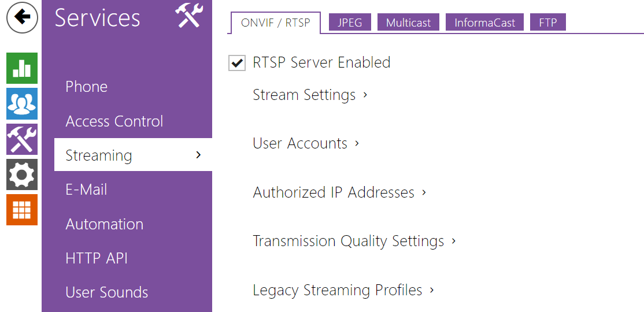Switch to the Multicast tab
Viewport: 644px width, 312px height.
[409, 23]
